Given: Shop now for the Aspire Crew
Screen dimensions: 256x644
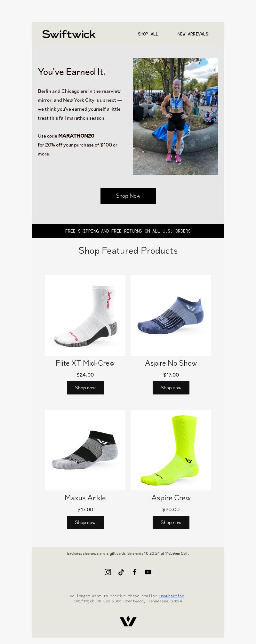Looking at the screenshot, I should 171,522.
